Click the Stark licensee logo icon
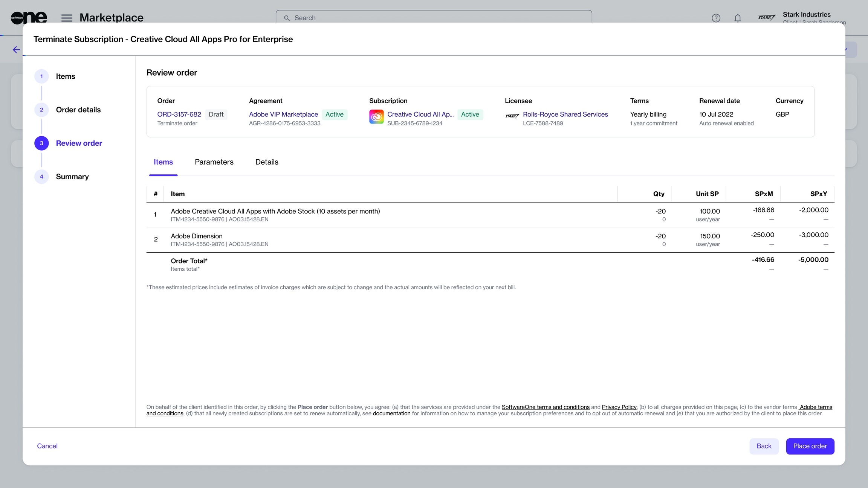This screenshot has height=488, width=868. (512, 116)
